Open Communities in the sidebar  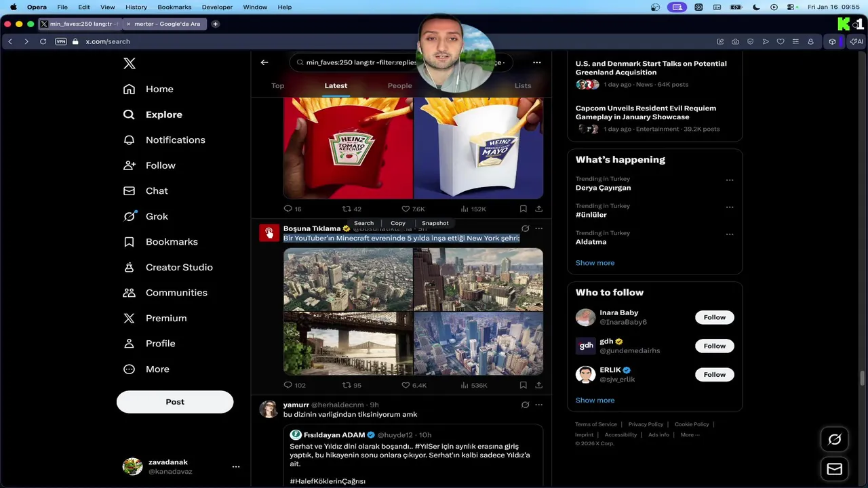coord(165,293)
